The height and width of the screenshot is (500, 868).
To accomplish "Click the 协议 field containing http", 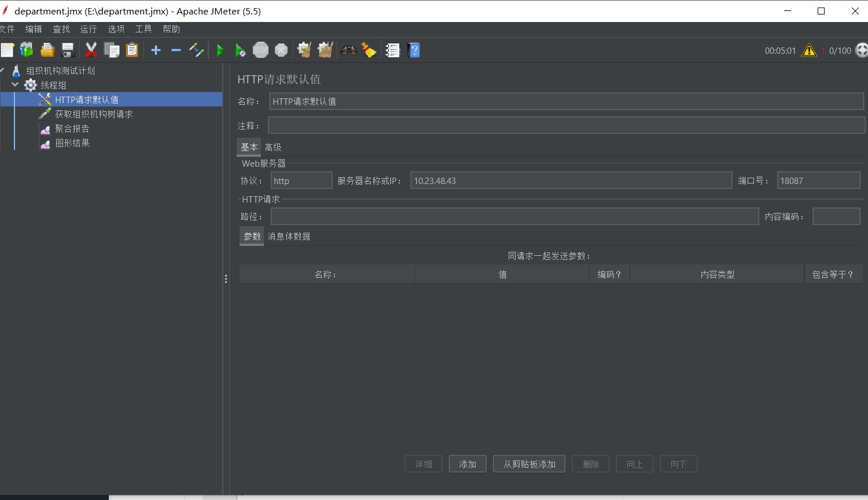I will [301, 181].
